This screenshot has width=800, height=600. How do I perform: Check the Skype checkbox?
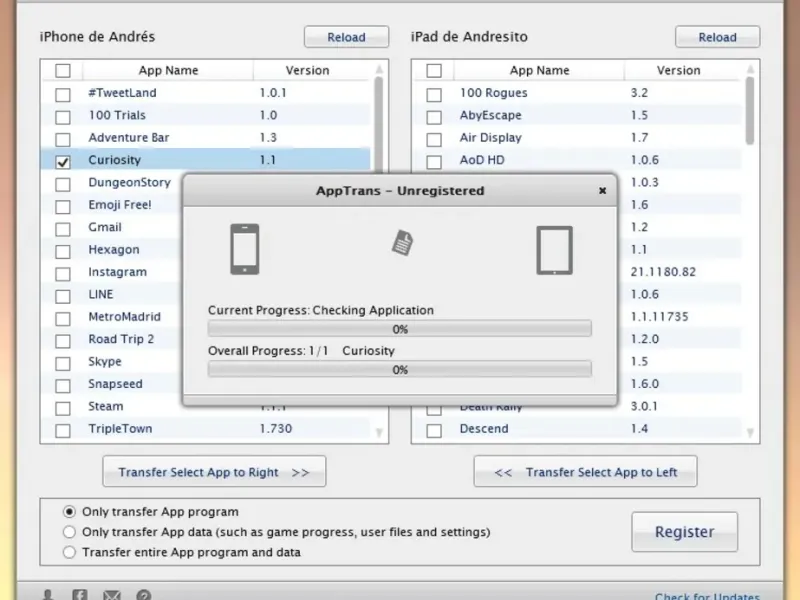[x=63, y=363]
